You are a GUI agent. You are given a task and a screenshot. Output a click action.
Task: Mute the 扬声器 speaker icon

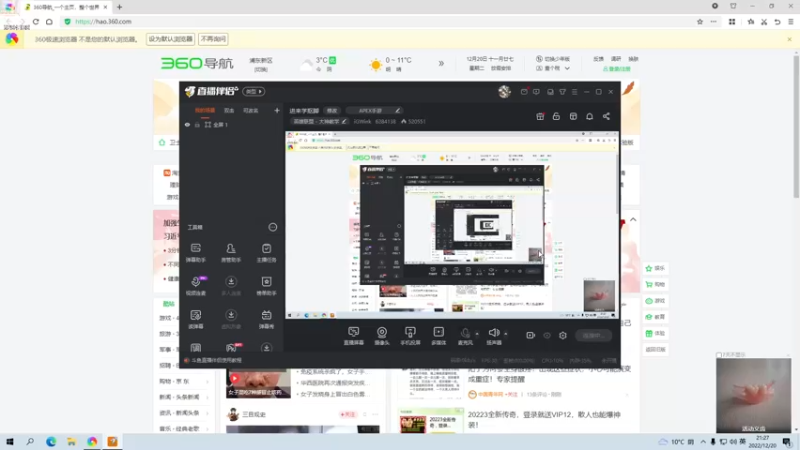point(493,333)
